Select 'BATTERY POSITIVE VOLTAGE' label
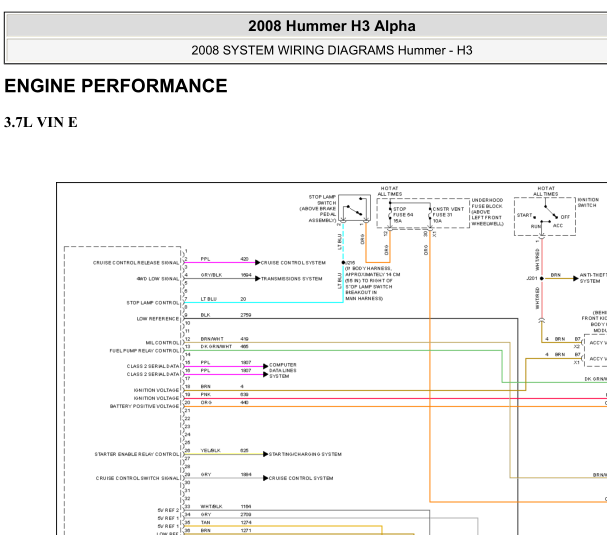This screenshot has height=535, width=607. 144,406
